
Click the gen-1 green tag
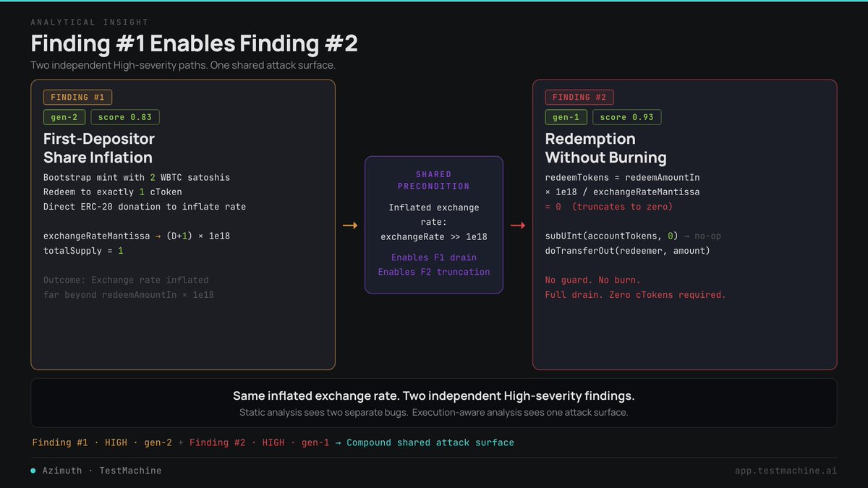566,117
